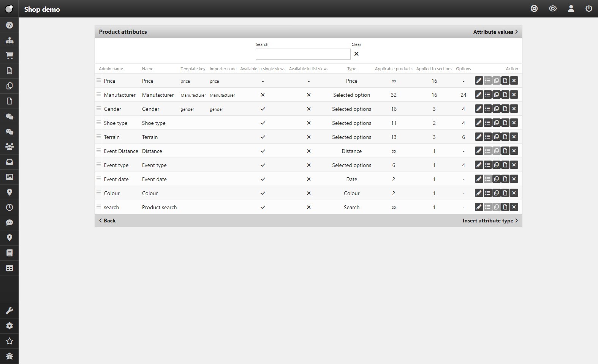Open the dashboard gauge icon in sidebar
This screenshot has height=364, width=598.
click(x=9, y=25)
